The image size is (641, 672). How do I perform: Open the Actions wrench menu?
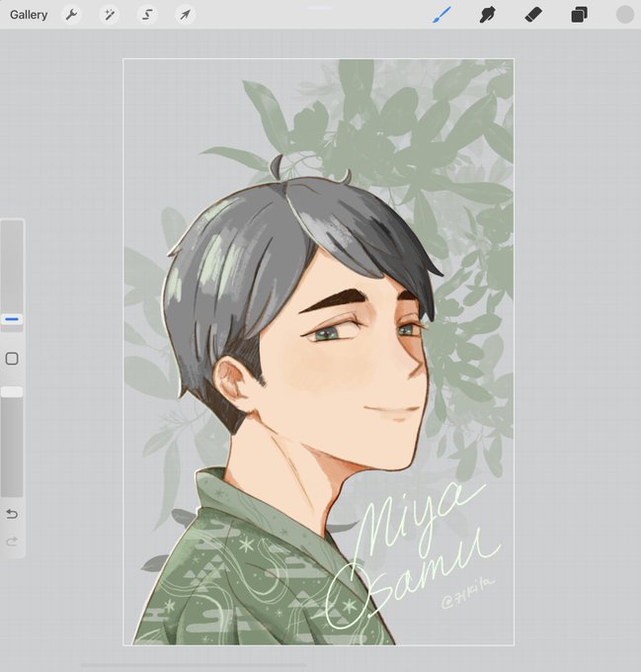[x=71, y=15]
